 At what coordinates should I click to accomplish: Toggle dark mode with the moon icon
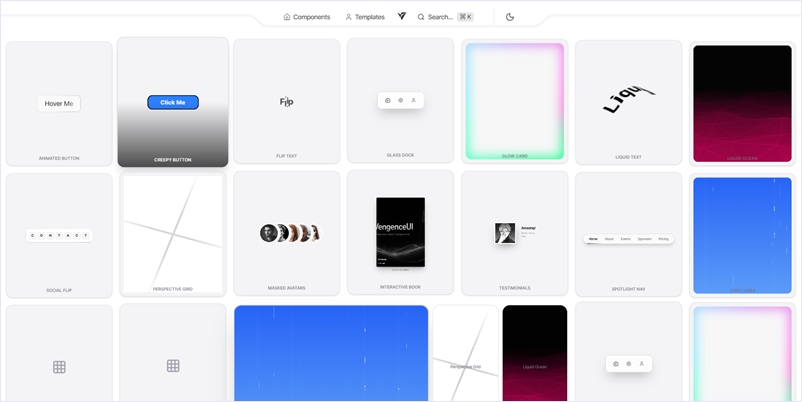coord(510,17)
